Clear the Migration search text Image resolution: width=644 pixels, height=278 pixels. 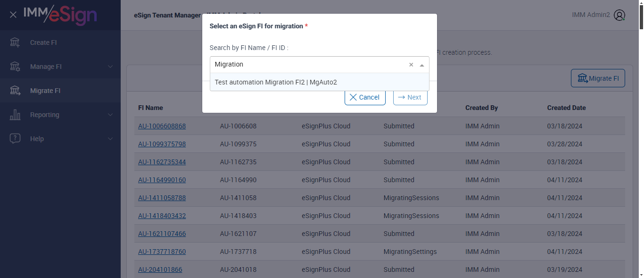[x=411, y=65]
